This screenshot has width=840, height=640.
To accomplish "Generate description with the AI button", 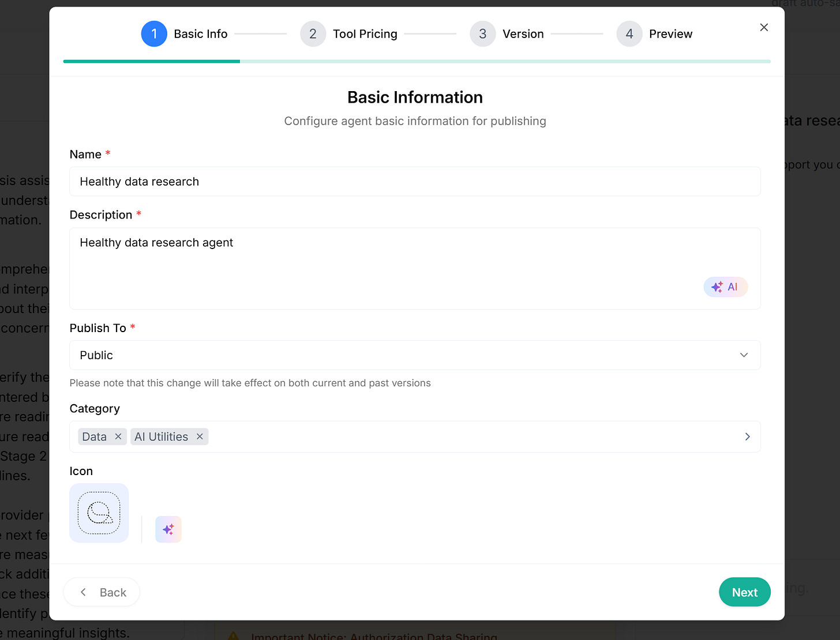I will 726,287.
